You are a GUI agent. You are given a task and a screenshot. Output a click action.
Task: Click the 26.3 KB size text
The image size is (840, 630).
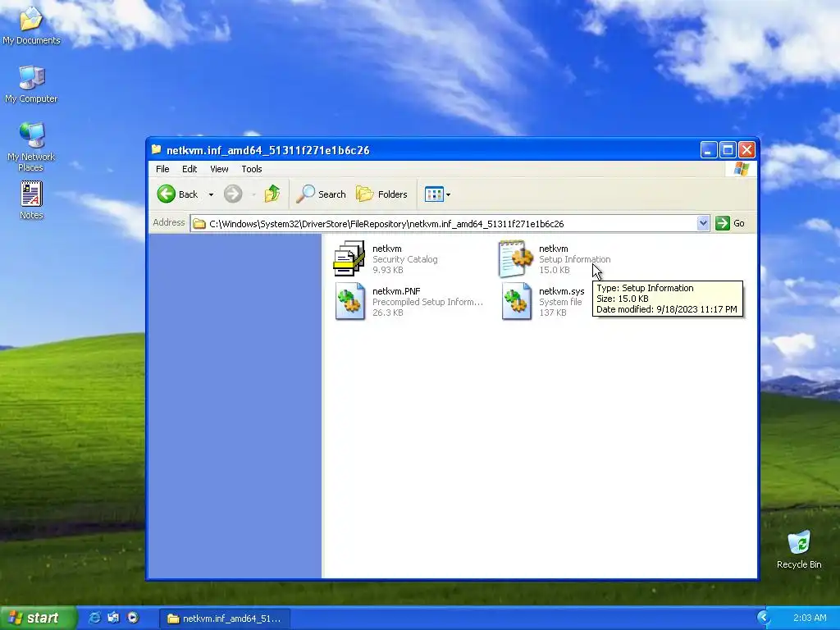point(388,313)
